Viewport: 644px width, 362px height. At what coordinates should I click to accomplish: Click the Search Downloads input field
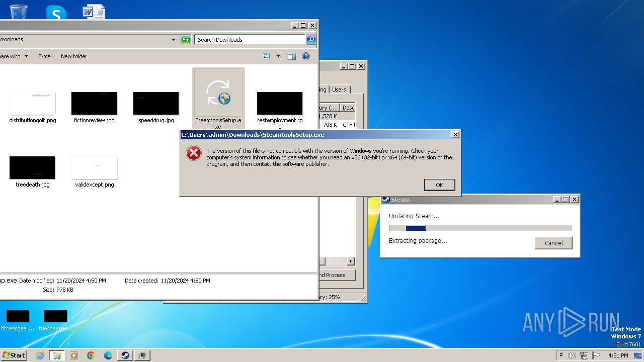coord(250,40)
